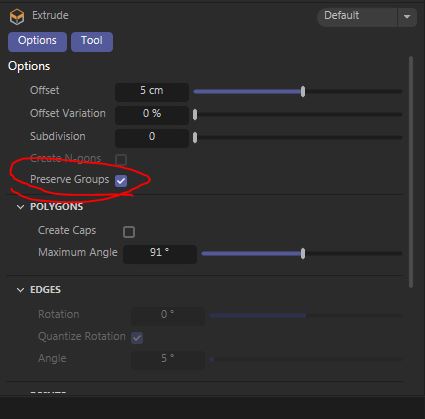Click the Maximum Angle slider handle
Screen dimensions: 425x419
tap(303, 254)
